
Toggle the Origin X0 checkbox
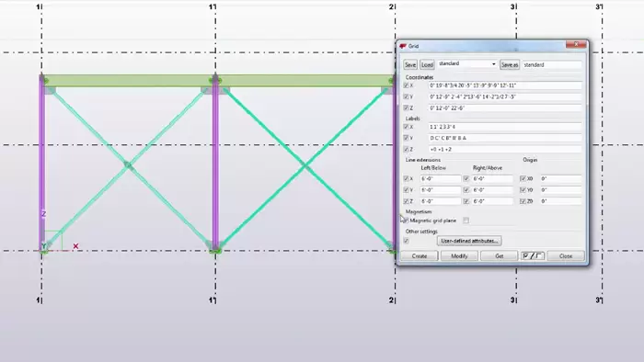coord(523,179)
